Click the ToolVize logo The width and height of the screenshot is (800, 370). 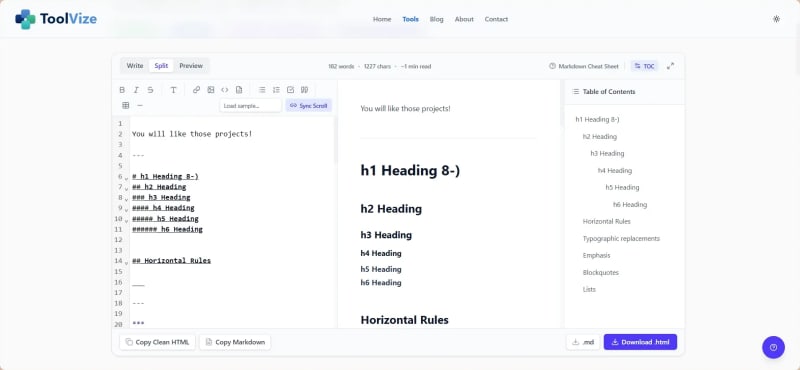pos(56,19)
